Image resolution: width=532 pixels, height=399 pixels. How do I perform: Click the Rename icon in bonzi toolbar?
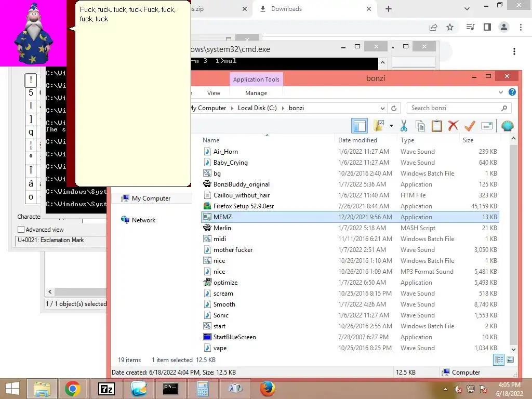486,126
